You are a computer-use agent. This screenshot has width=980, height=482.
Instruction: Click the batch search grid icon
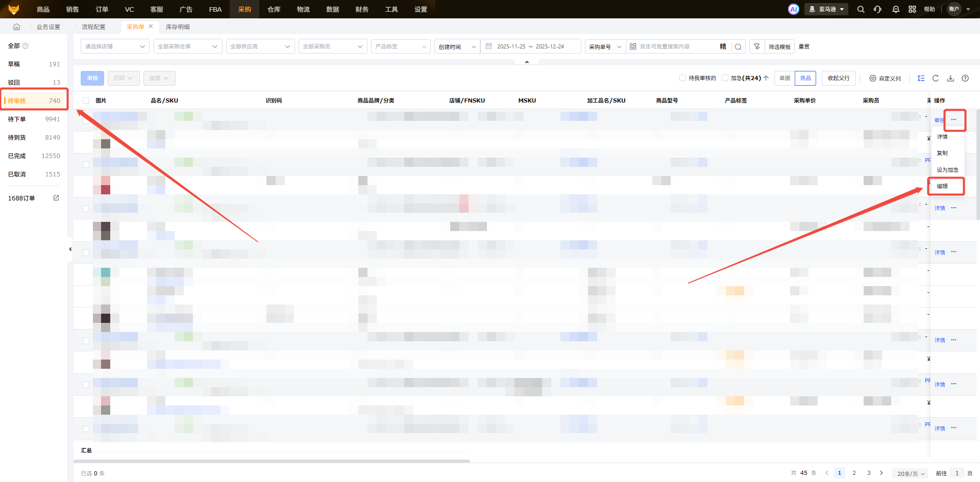[633, 46]
